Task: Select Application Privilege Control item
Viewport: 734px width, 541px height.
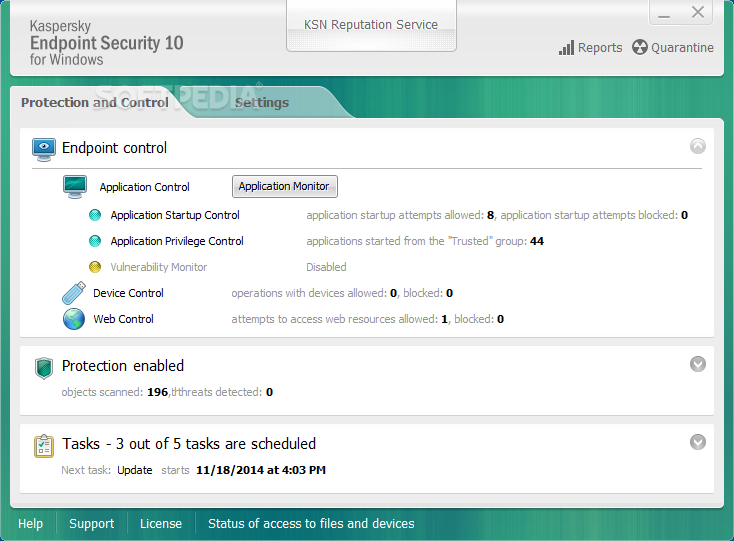Action: point(177,241)
